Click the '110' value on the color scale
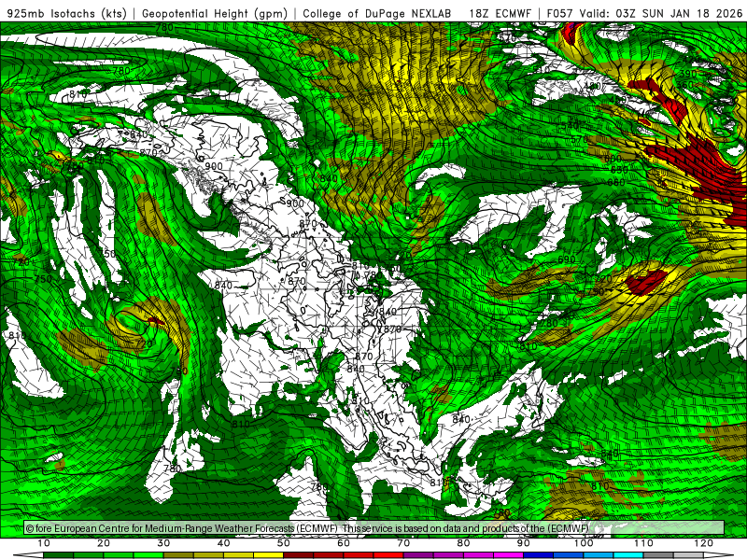This screenshot has width=747, height=560. click(643, 543)
